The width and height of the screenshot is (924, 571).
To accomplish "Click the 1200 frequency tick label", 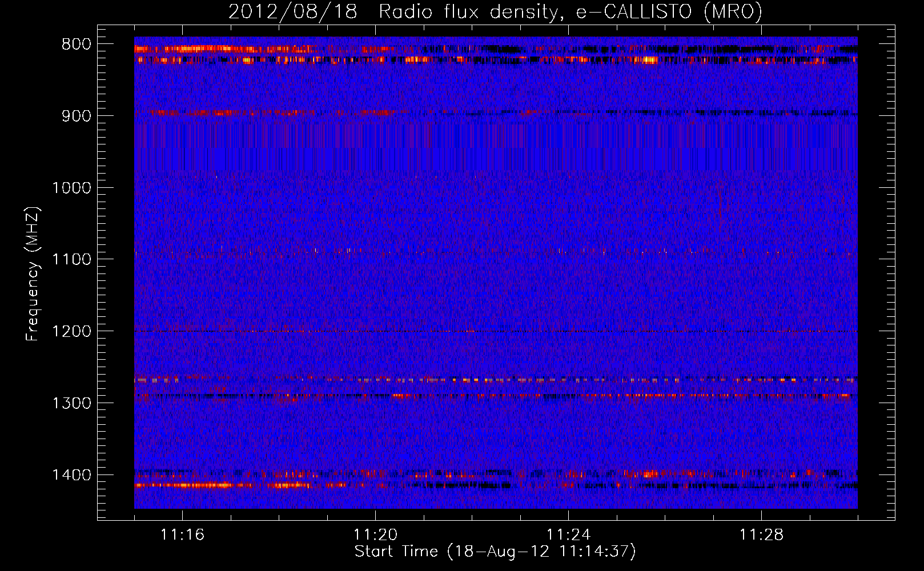I will point(71,332).
